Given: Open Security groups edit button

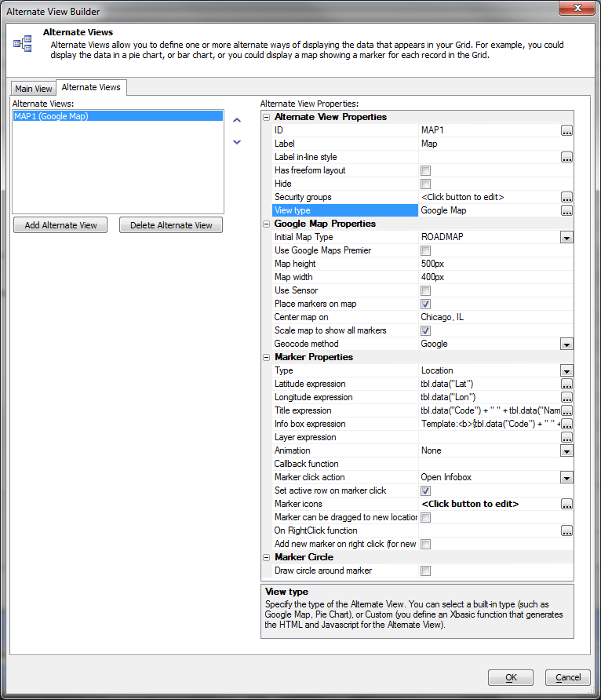Looking at the screenshot, I should click(566, 197).
